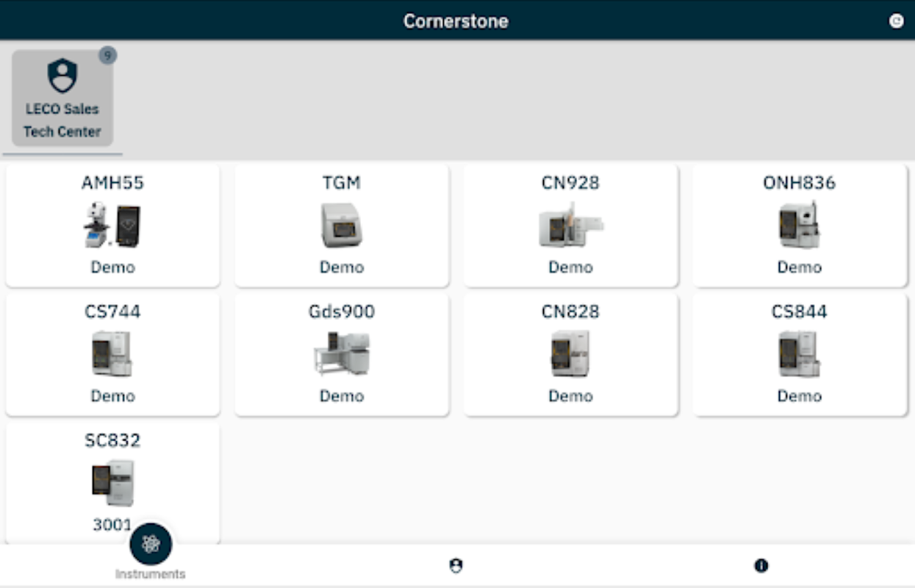Viewport: 915px width, 588px height.
Task: Click the 3001 label under SC832
Action: tap(112, 525)
